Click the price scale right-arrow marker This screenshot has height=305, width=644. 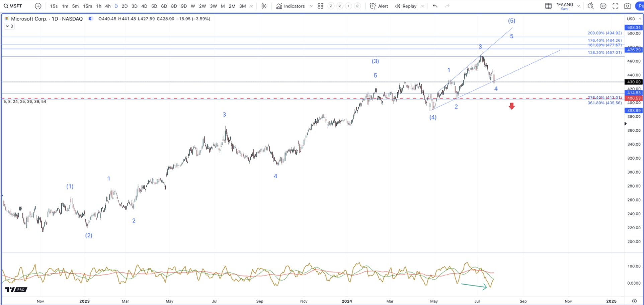pyautogui.click(x=625, y=124)
